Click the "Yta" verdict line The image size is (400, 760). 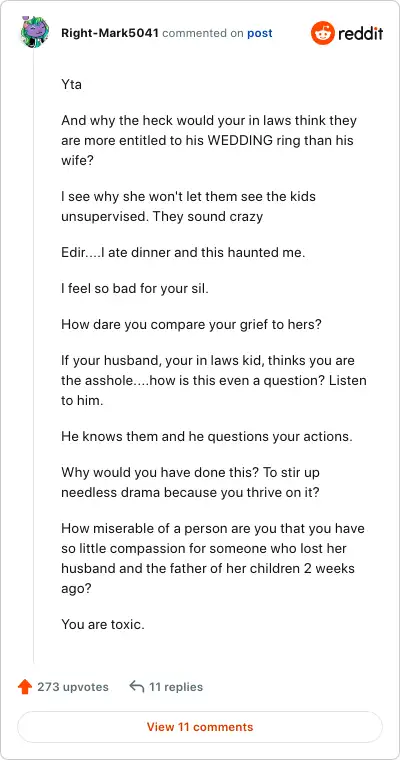pos(71,85)
